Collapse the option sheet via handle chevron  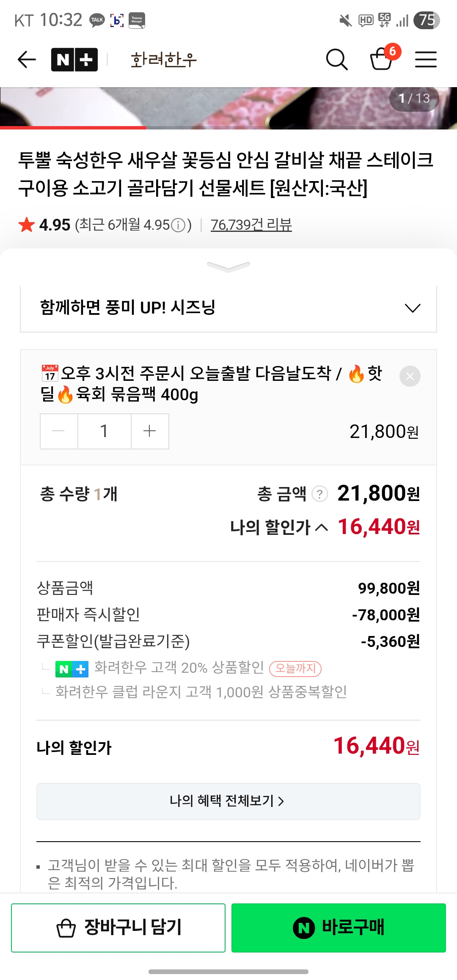coord(228,266)
